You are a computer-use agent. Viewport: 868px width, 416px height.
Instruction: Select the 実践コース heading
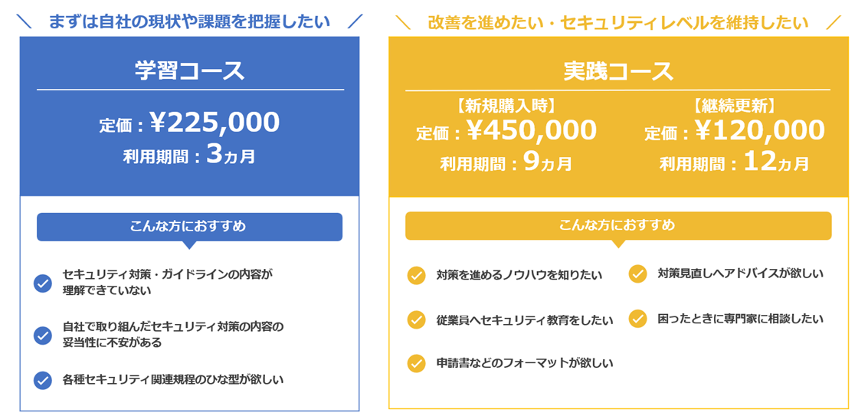coord(617,71)
